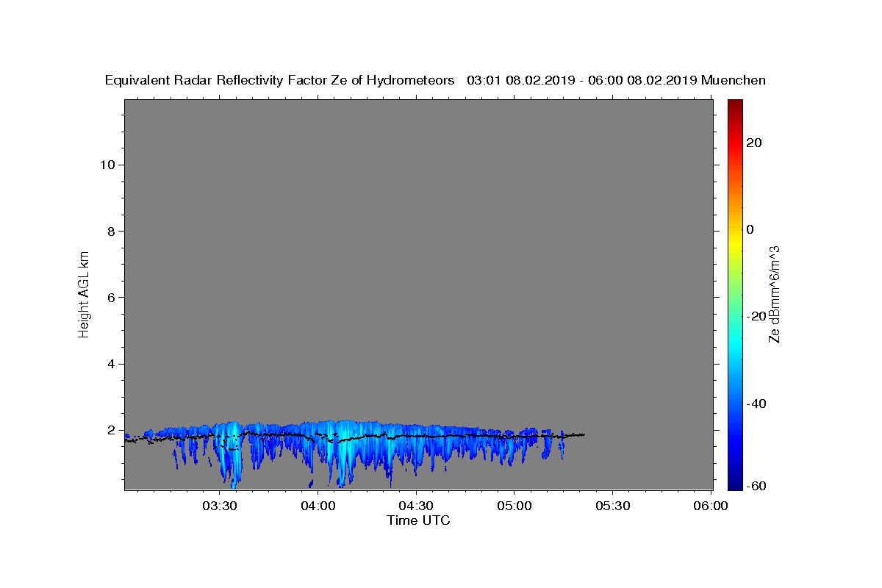Click the black cloud-base line end near 05:20

click(582, 434)
